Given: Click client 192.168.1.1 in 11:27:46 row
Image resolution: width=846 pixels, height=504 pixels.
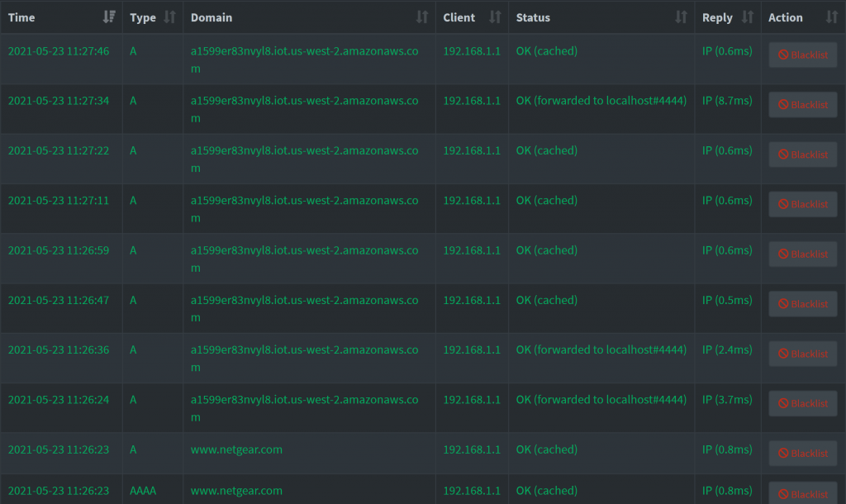Looking at the screenshot, I should 472,51.
